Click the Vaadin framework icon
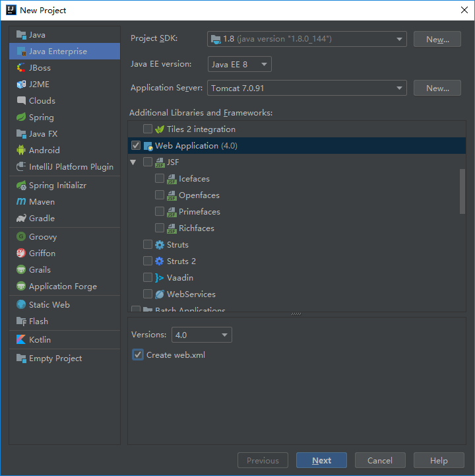The image size is (475, 476). pos(160,278)
